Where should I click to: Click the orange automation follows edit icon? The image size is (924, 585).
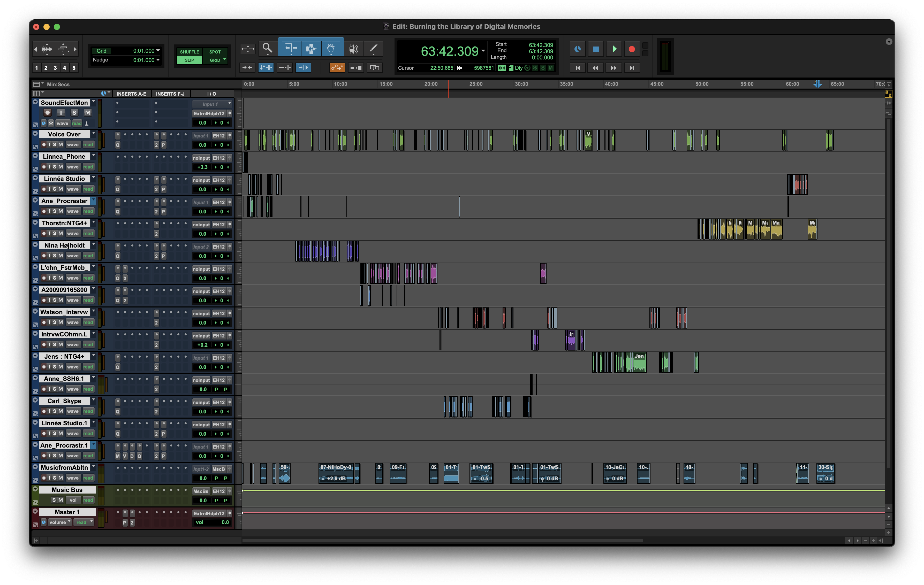[x=337, y=68]
